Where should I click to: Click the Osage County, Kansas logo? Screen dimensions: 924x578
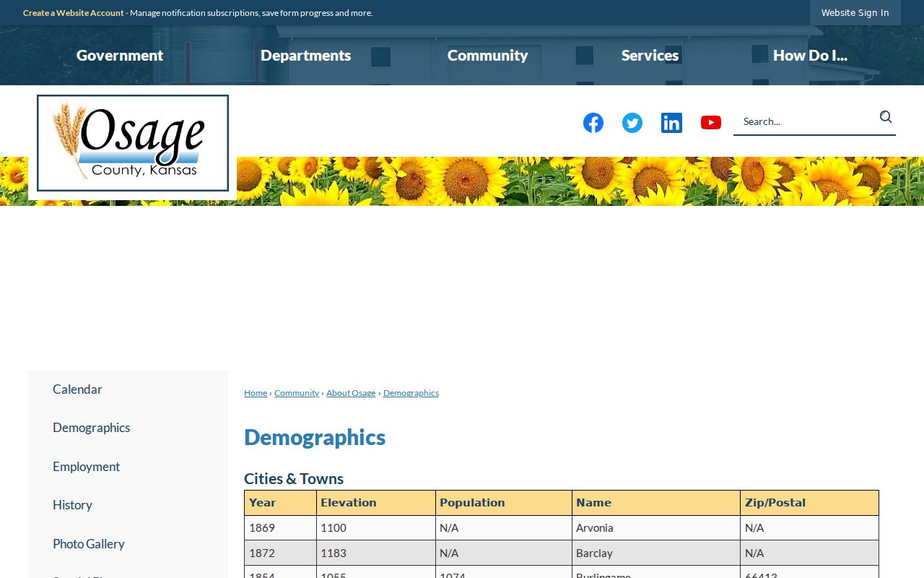[133, 143]
